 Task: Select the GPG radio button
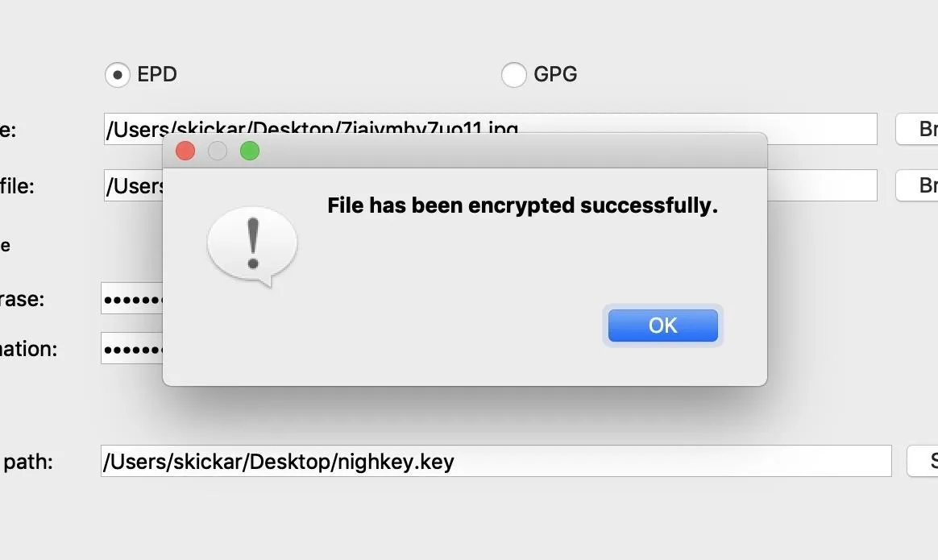[514, 75]
